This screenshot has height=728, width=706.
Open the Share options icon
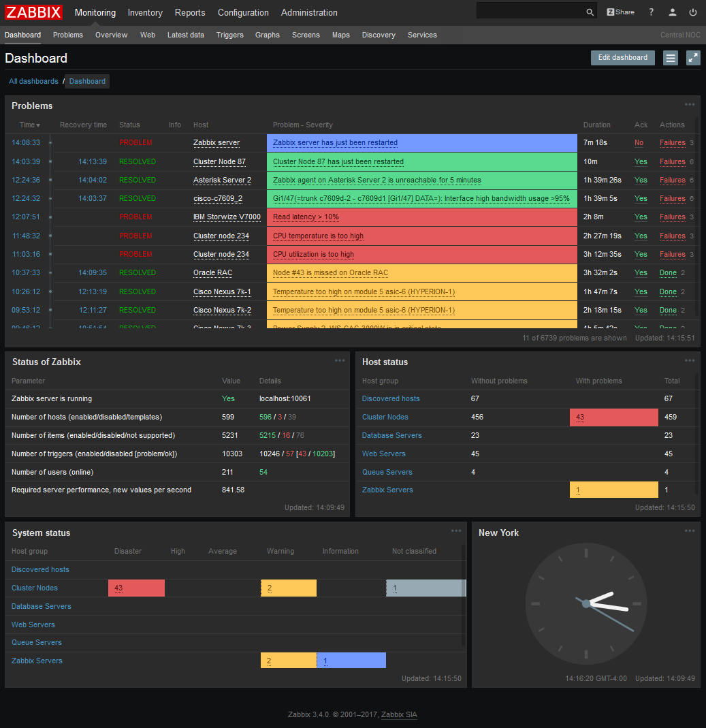[x=620, y=11]
